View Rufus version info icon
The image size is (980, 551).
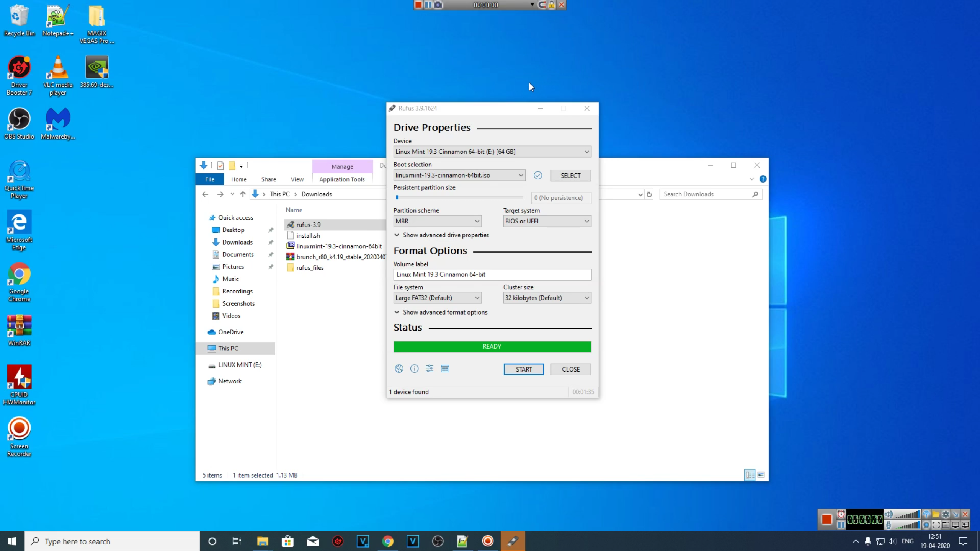click(414, 368)
